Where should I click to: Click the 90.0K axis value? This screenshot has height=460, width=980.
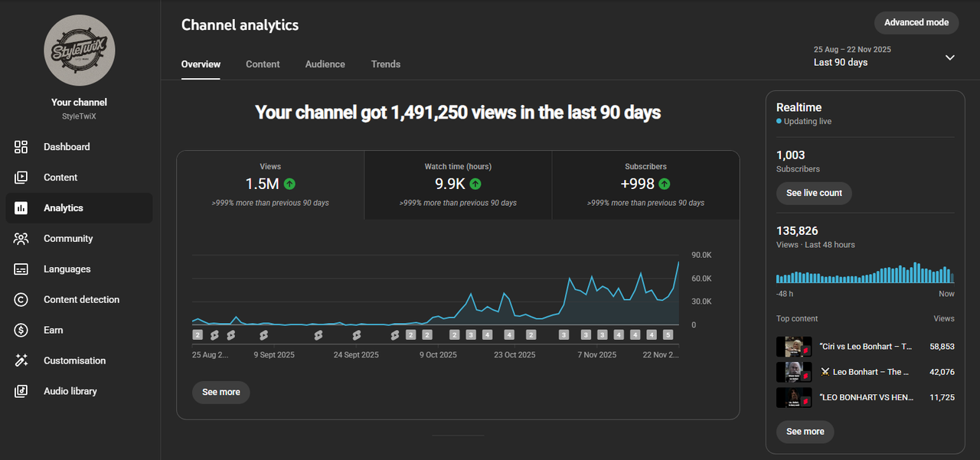(701, 255)
